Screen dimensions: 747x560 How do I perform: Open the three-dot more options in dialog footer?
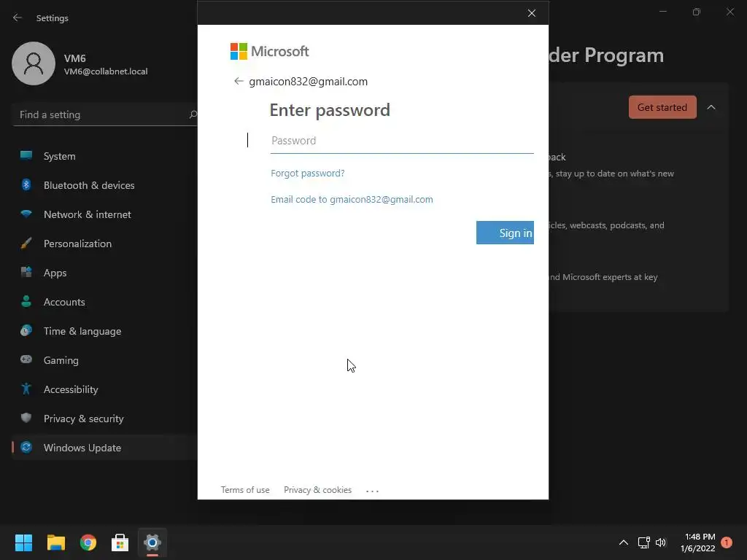click(372, 491)
